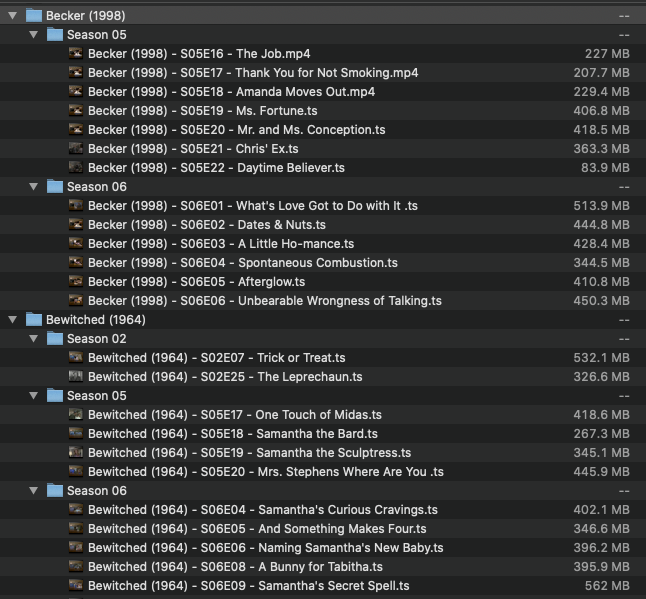Click the Bewitched Season 02 folder icon
The height and width of the screenshot is (599, 646).
(x=55, y=339)
